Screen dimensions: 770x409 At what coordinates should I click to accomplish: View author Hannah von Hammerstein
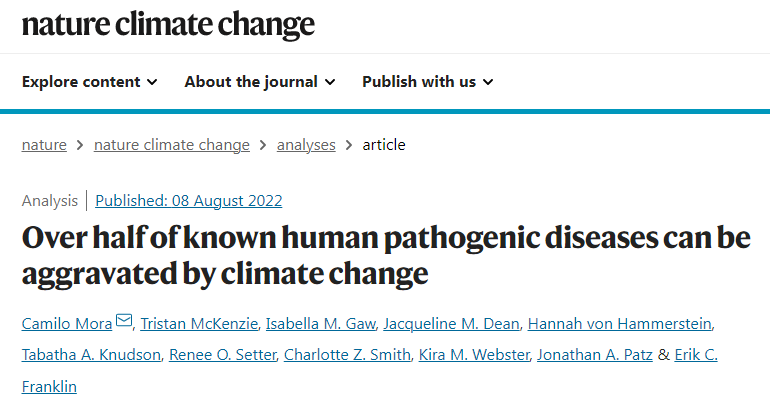(620, 324)
